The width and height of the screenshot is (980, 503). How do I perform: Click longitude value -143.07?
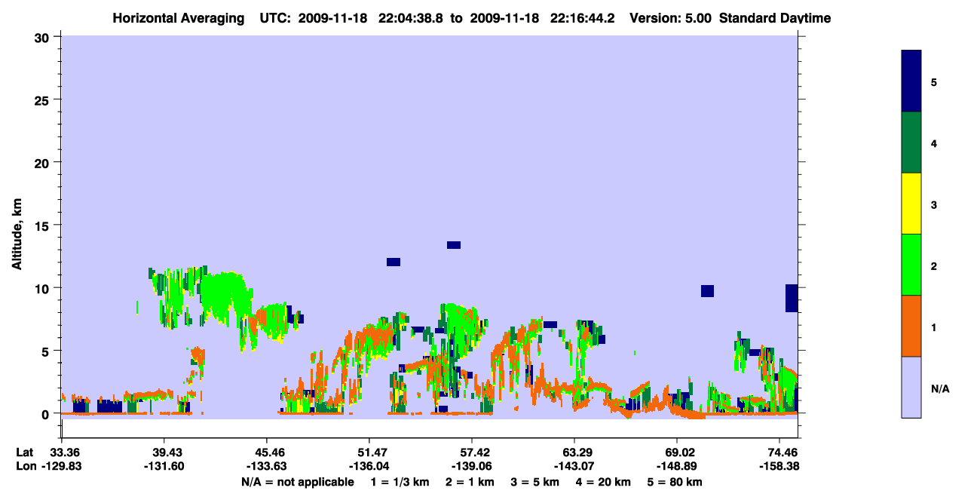(x=574, y=466)
